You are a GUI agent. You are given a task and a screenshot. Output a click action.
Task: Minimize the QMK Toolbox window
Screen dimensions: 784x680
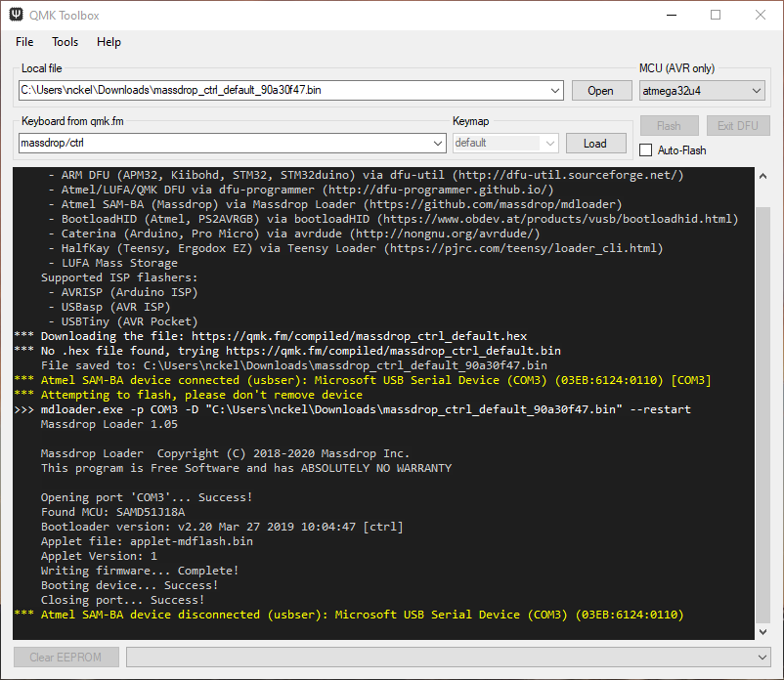click(672, 15)
